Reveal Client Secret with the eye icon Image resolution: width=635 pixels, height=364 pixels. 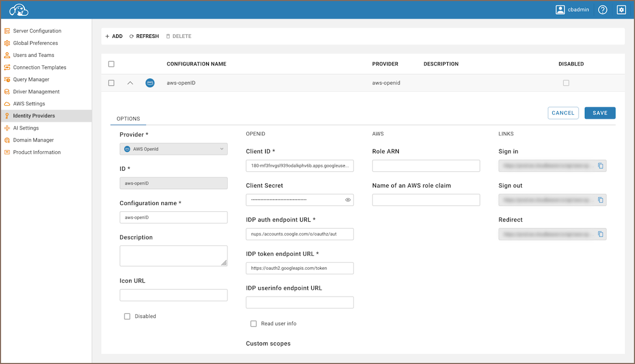348,200
